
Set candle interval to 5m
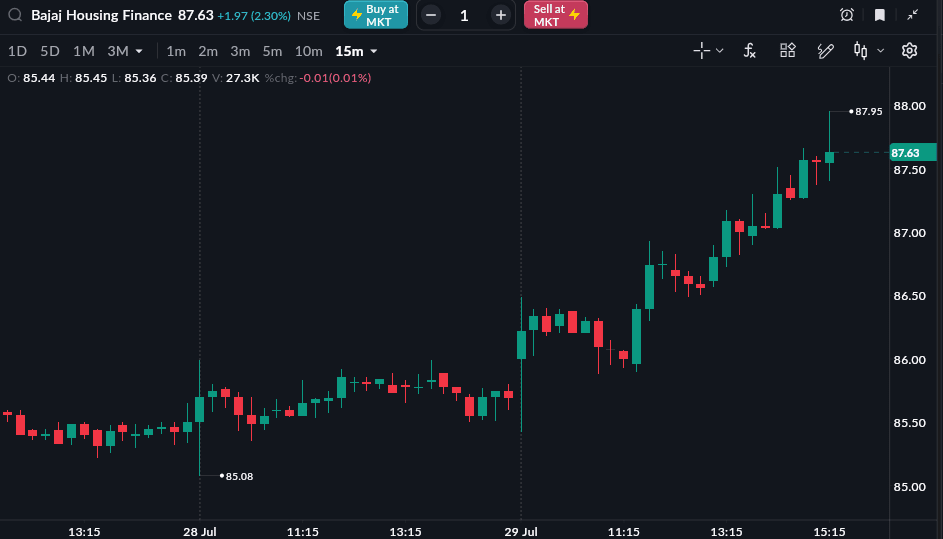point(272,51)
